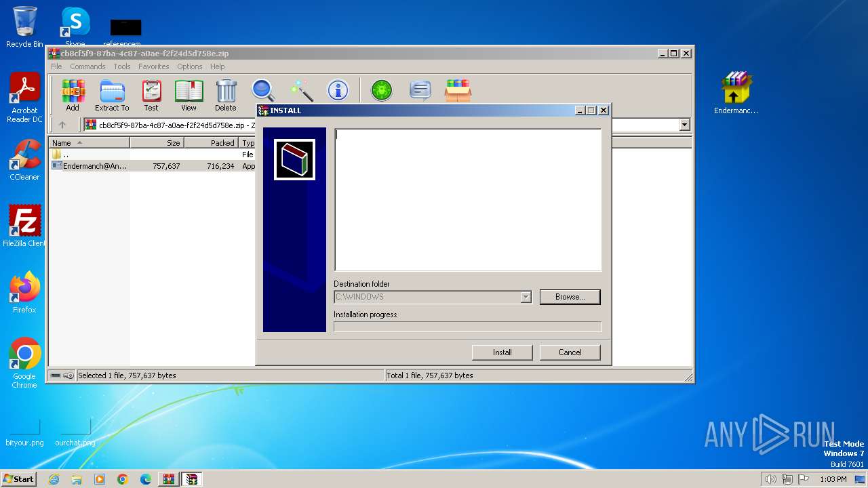This screenshot has width=868, height=488.
Task: Run the Test archive tool
Action: tap(151, 95)
